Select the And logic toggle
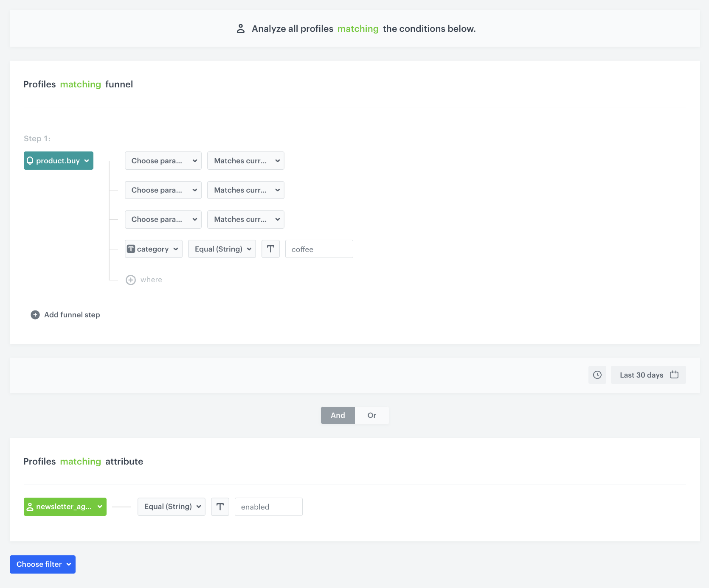709x588 pixels. pos(338,415)
